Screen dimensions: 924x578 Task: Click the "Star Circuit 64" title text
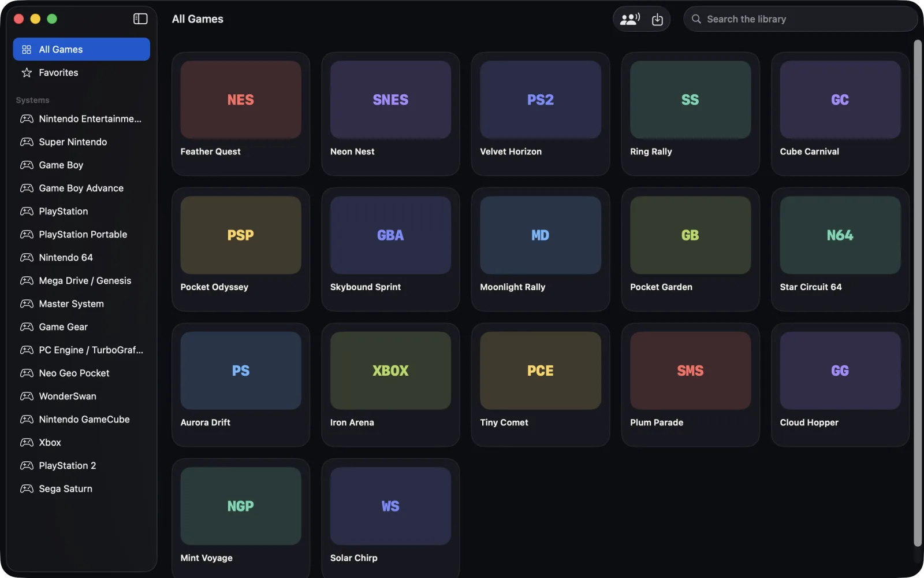coord(811,287)
